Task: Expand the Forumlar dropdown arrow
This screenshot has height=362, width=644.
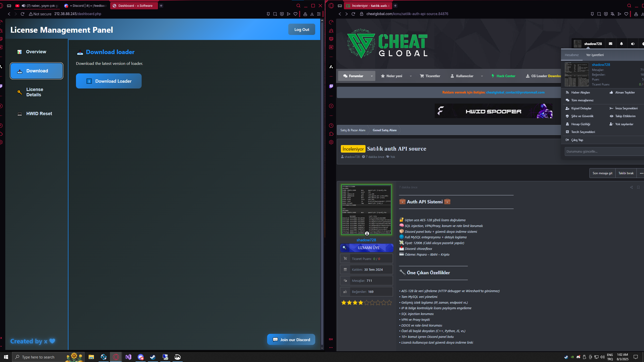Action: click(x=372, y=76)
